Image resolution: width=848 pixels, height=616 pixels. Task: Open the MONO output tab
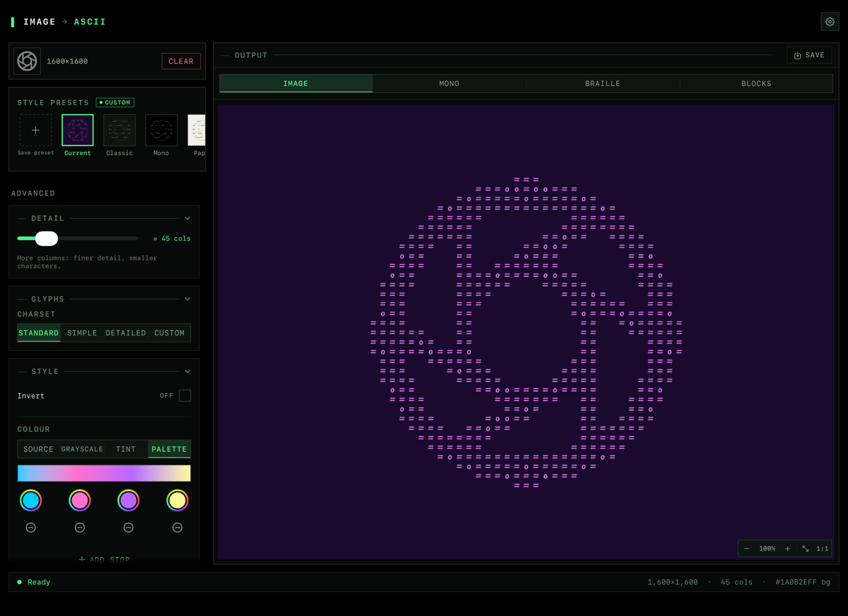(x=449, y=83)
